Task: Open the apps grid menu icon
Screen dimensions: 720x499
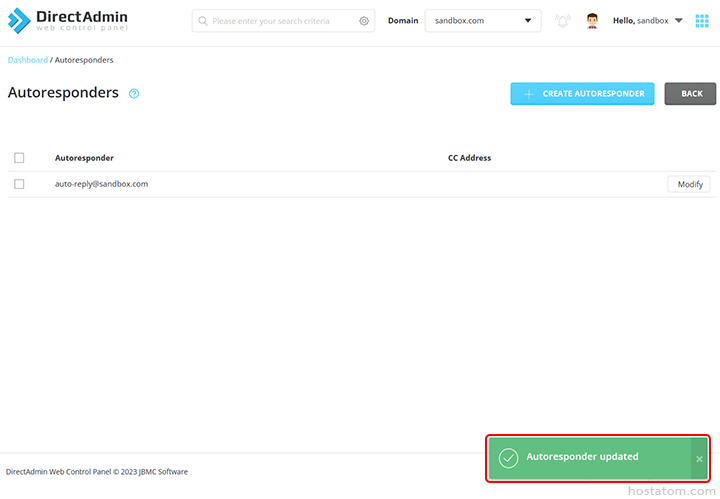Action: click(702, 21)
